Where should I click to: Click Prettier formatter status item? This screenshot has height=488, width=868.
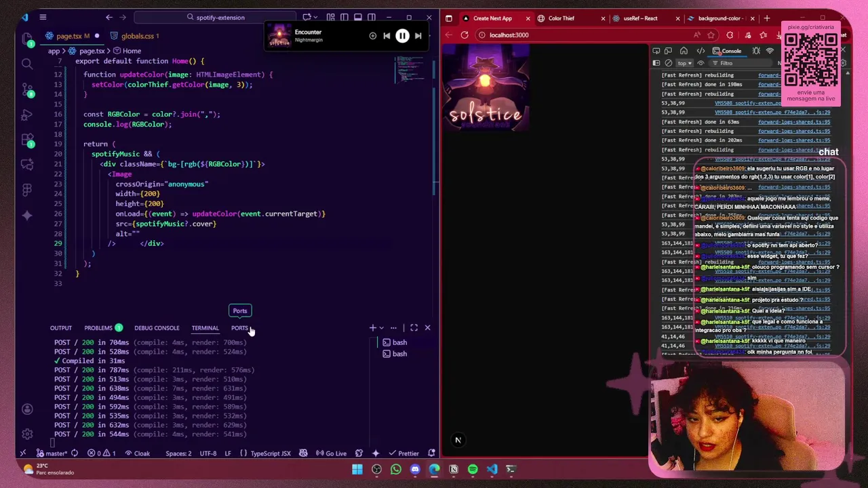tap(404, 453)
